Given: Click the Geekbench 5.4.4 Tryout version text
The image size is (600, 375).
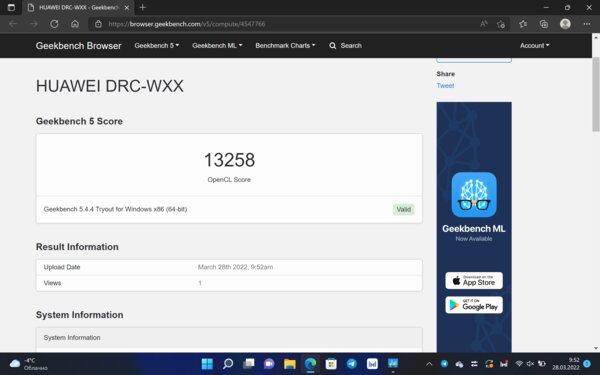Looking at the screenshot, I should 115,209.
